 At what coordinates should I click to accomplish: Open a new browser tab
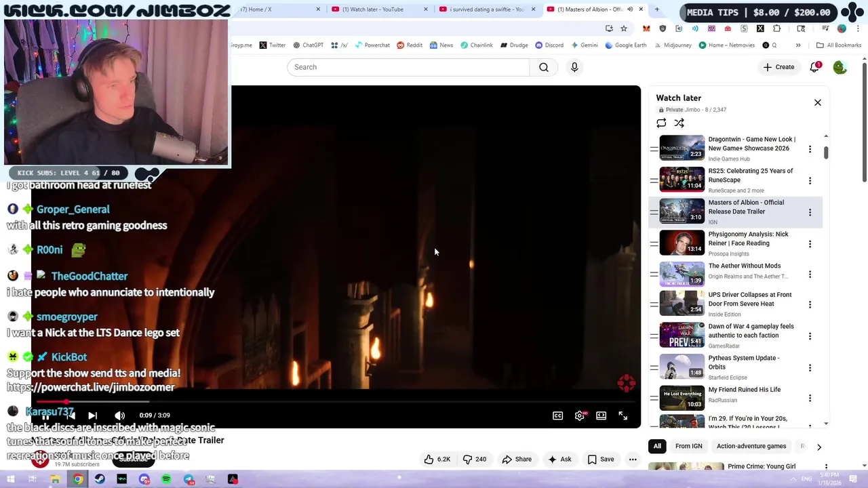click(x=656, y=9)
